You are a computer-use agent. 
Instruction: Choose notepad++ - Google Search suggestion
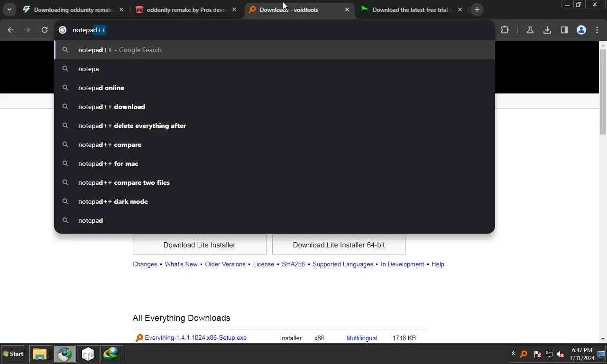[275, 50]
